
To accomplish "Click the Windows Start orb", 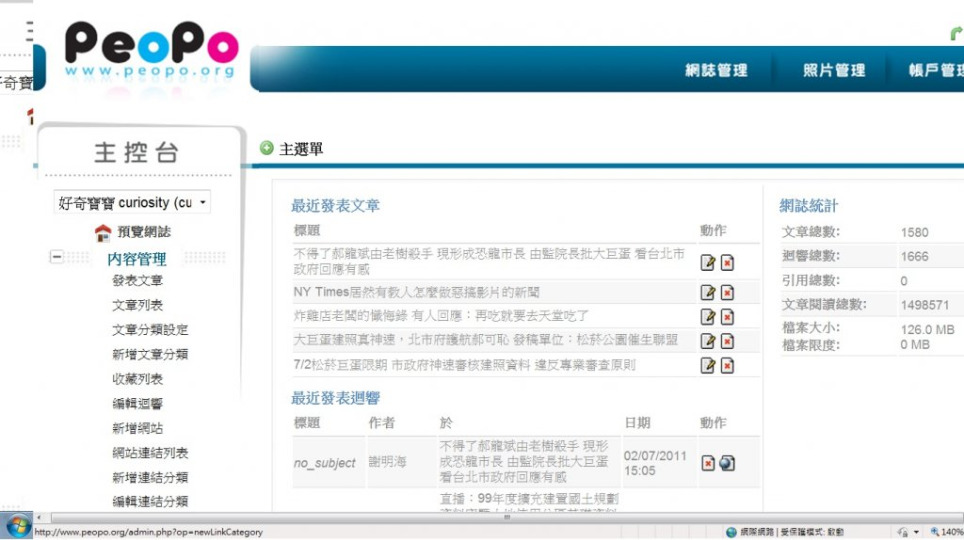I will (17, 527).
